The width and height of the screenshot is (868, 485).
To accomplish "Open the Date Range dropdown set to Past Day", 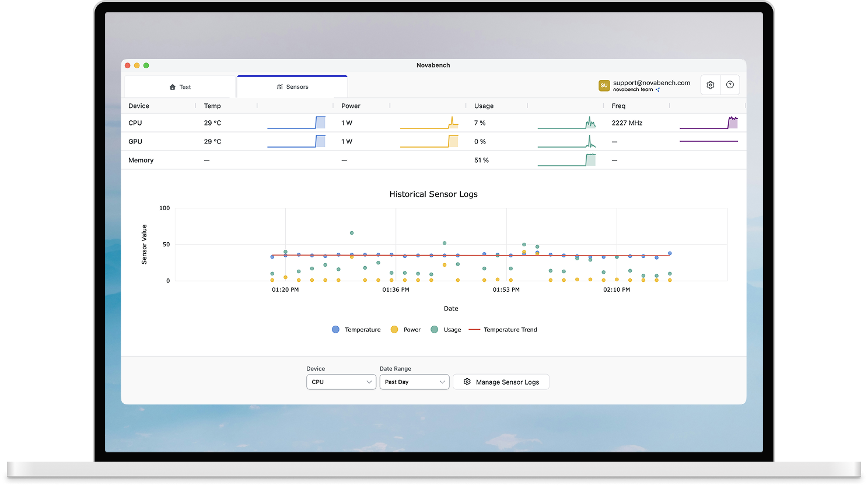I will tap(414, 382).
